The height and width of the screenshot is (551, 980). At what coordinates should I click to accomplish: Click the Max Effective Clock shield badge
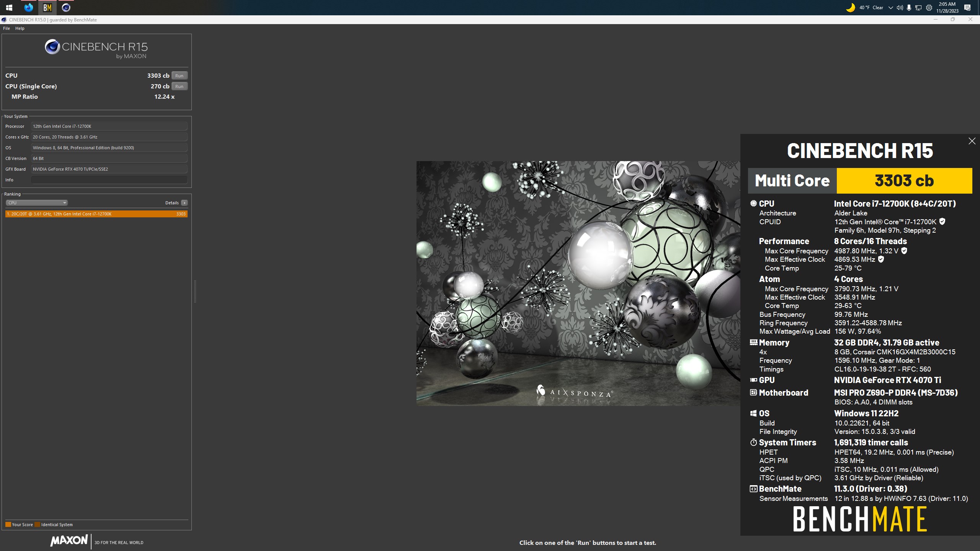point(880,259)
